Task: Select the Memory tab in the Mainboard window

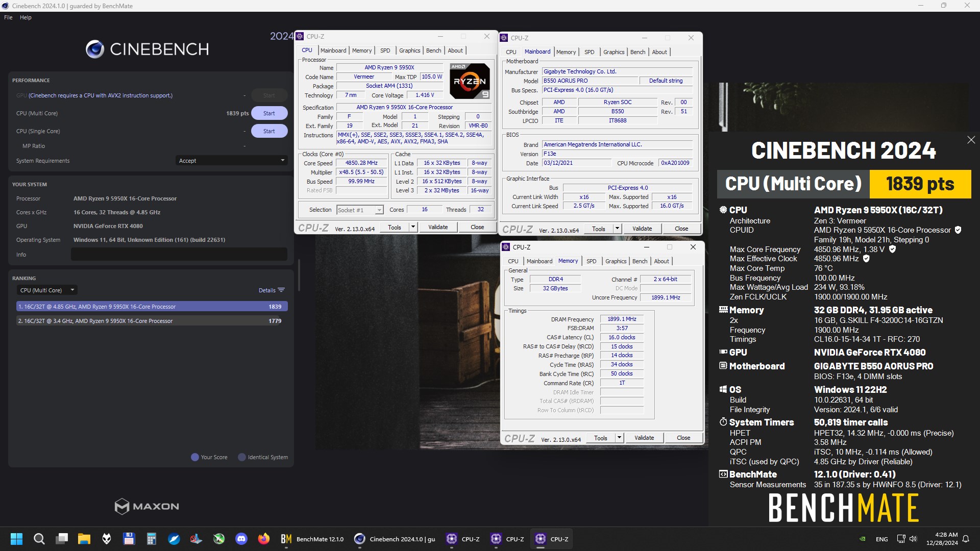Action: tap(566, 52)
